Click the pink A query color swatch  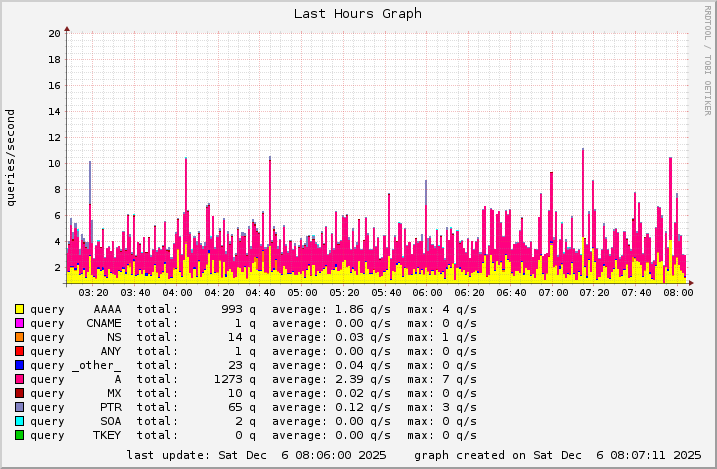[19, 379]
